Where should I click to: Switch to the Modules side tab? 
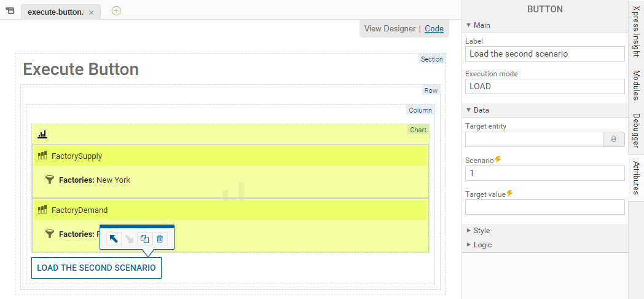636,86
